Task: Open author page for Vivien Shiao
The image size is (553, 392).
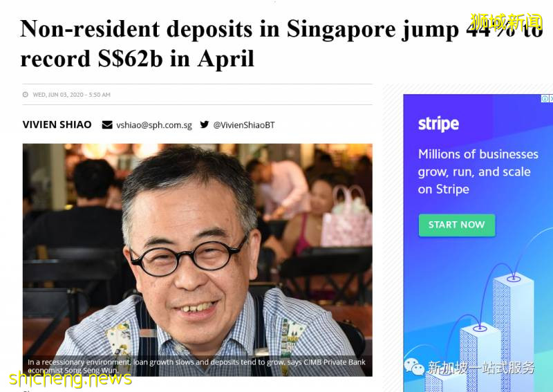Action: pos(57,124)
